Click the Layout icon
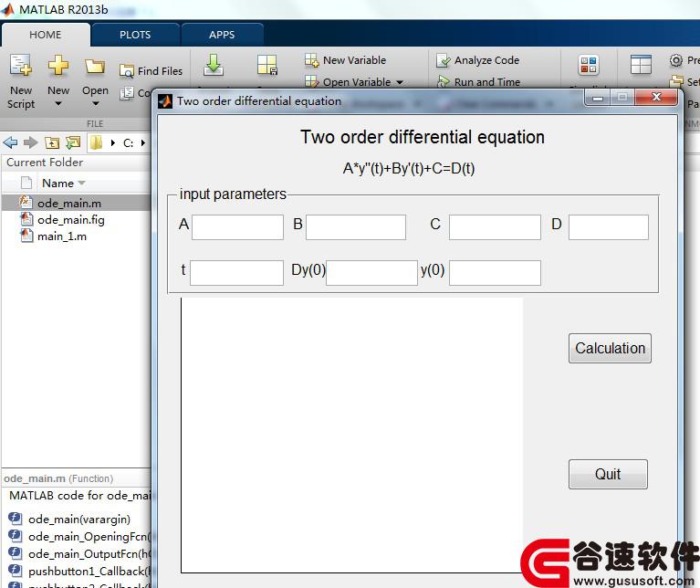The width and height of the screenshot is (700, 588). coord(641,65)
